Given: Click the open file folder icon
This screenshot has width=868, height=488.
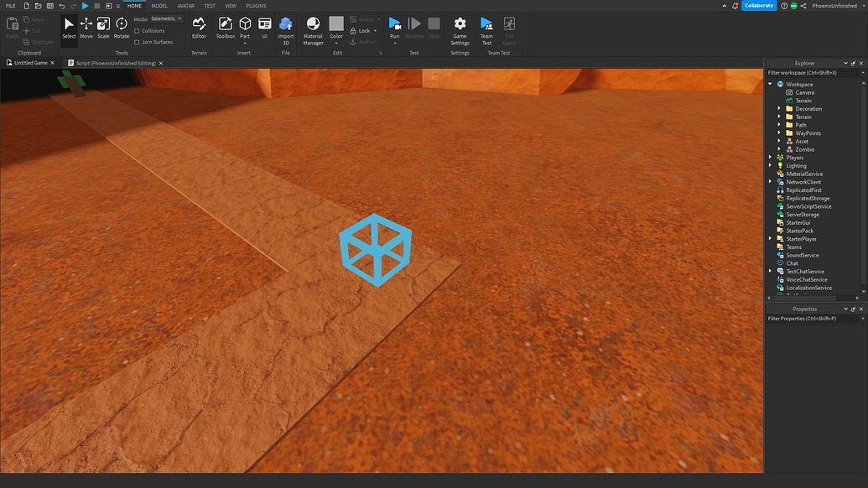Looking at the screenshot, I should tap(38, 6).
